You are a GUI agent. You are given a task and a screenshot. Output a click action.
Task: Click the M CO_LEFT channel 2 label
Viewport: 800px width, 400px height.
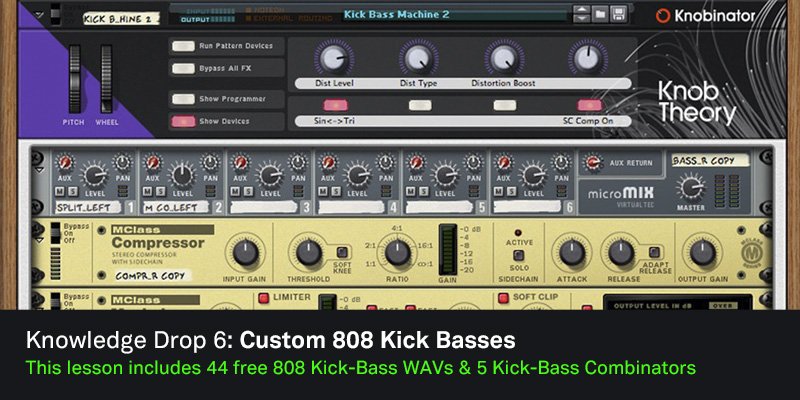tap(176, 207)
